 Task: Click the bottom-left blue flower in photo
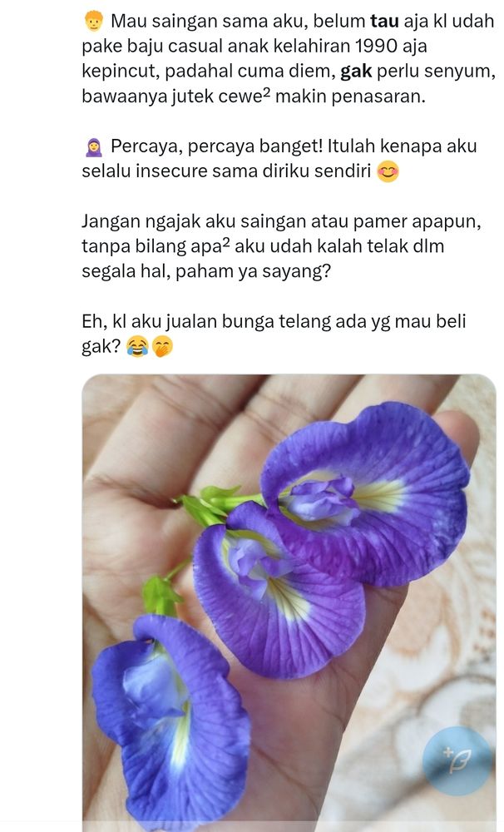tap(170, 719)
